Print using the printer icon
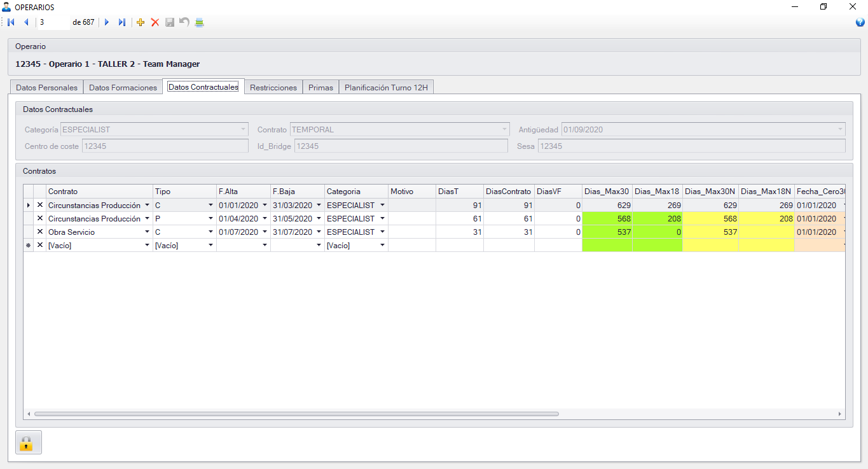 pyautogui.click(x=199, y=22)
